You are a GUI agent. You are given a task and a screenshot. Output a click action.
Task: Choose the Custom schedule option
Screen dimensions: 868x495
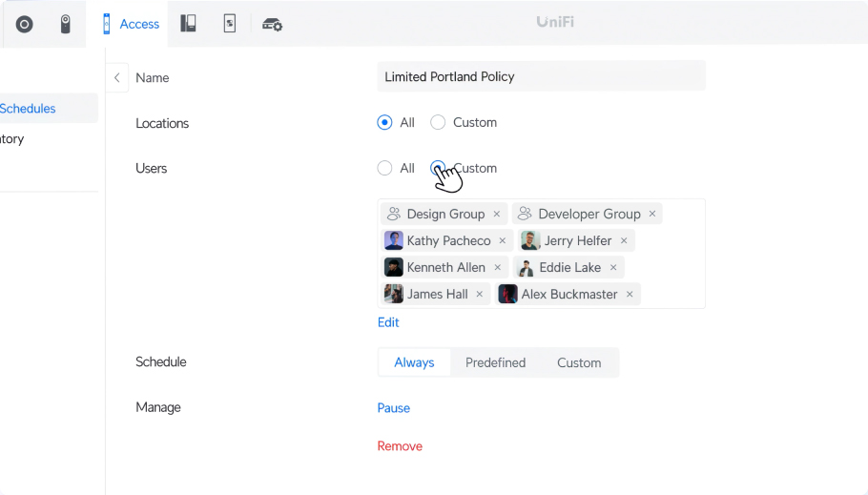pyautogui.click(x=579, y=362)
